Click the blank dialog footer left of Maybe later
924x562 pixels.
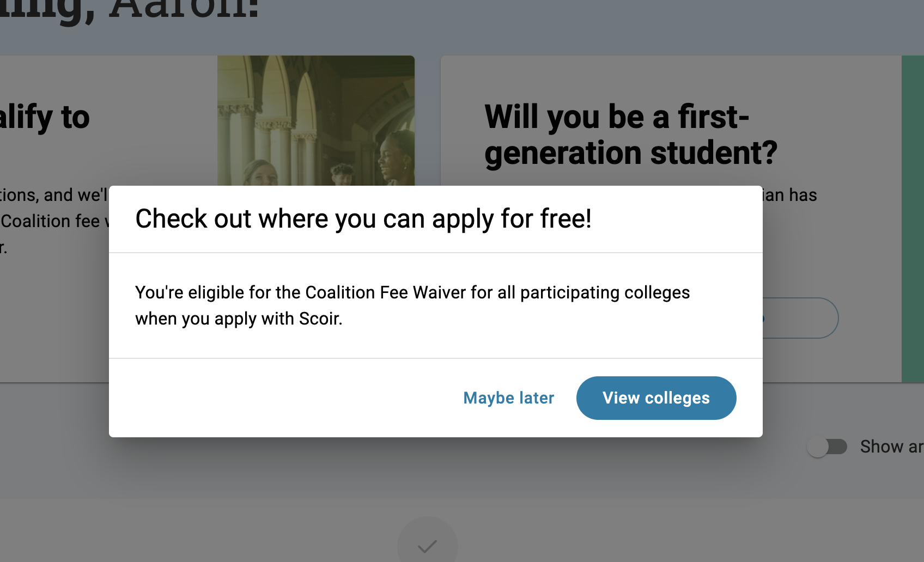click(x=283, y=398)
